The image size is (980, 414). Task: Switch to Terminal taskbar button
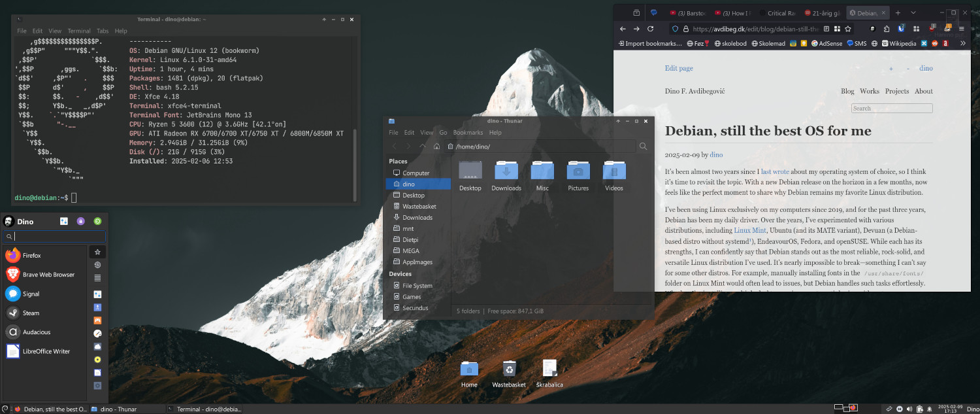tap(204, 409)
